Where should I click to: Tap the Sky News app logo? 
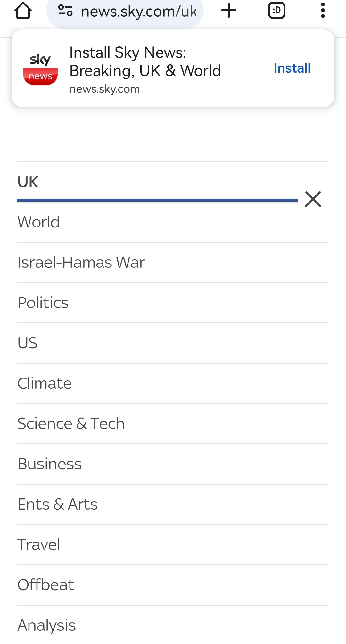coord(40,69)
